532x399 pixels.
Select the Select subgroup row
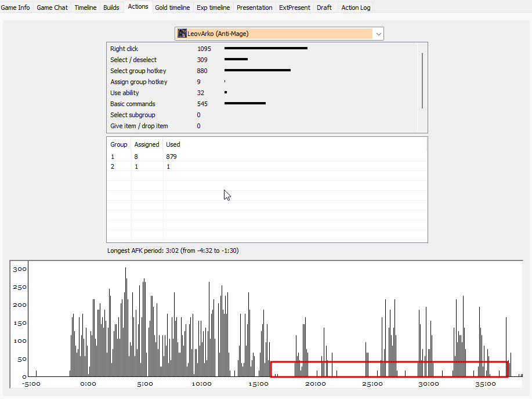pos(262,115)
